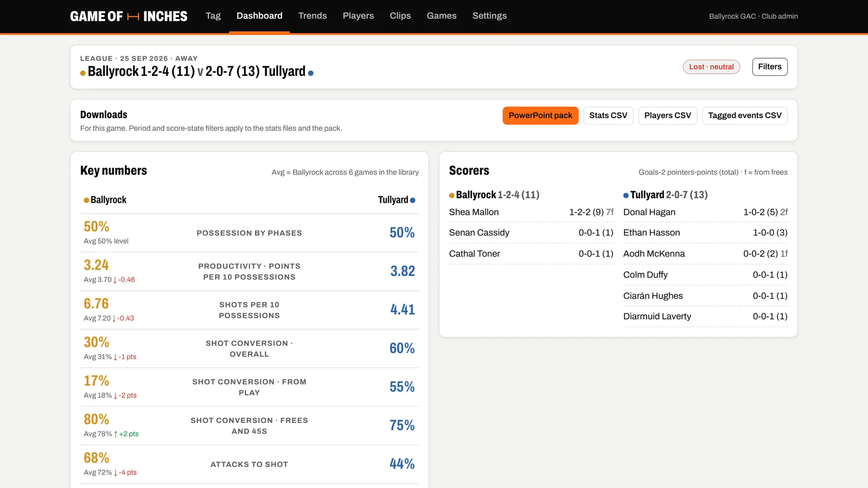
Task: Switch to the Dashboard tab
Action: click(259, 16)
